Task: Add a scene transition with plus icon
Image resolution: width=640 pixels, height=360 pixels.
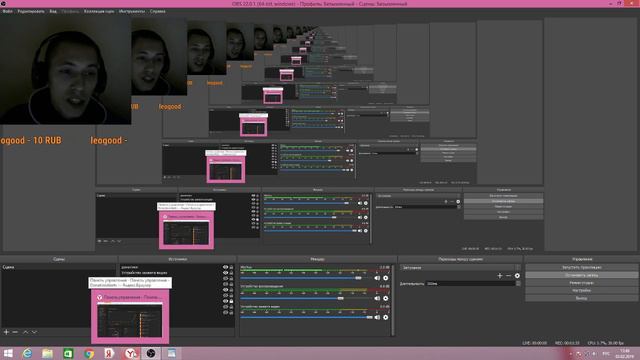Action: tap(500, 276)
